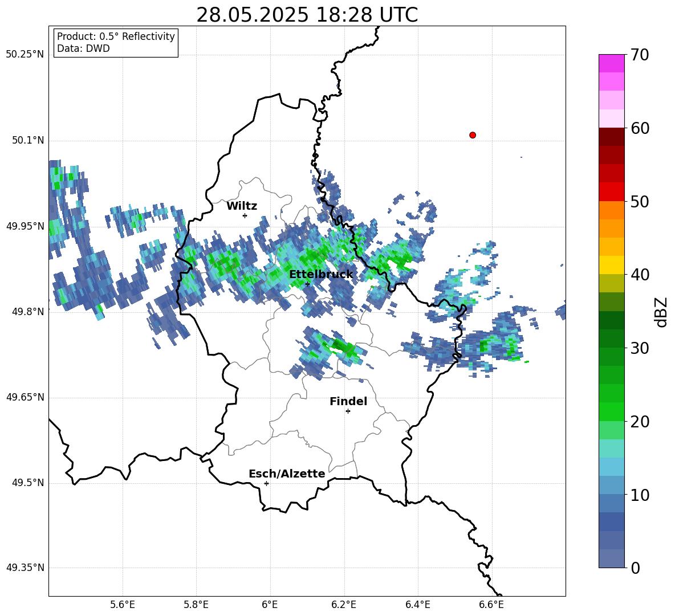
Task: Click the 10 value on the colorbar
Action: (x=640, y=495)
